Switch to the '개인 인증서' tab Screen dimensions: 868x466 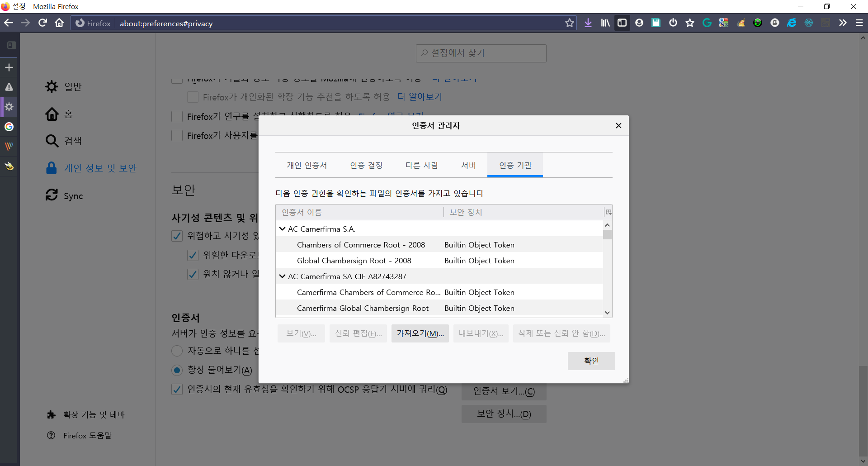tap(307, 166)
